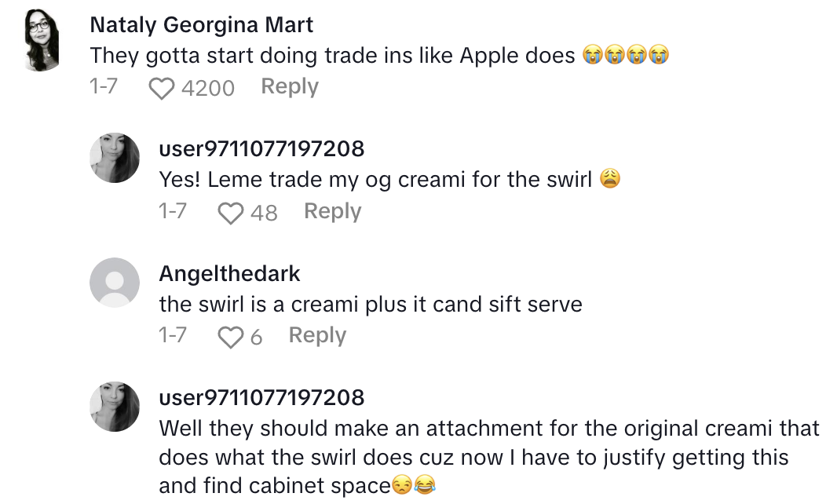Reply to Nataly Georgina Mart's comment

pos(289,87)
